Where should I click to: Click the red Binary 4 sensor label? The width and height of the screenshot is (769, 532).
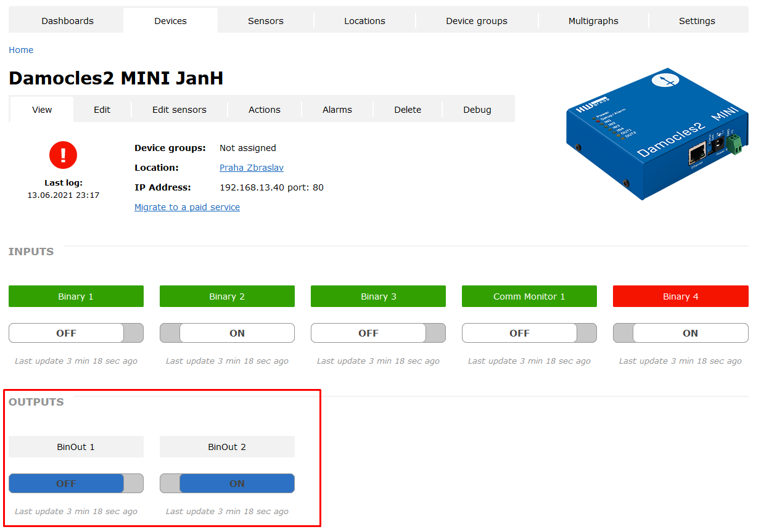click(x=680, y=297)
